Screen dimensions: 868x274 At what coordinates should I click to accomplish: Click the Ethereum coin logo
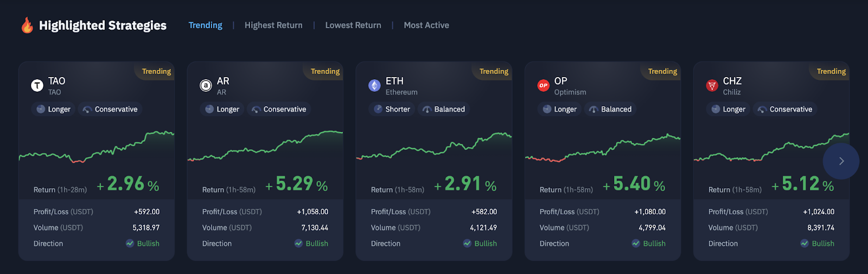[374, 85]
